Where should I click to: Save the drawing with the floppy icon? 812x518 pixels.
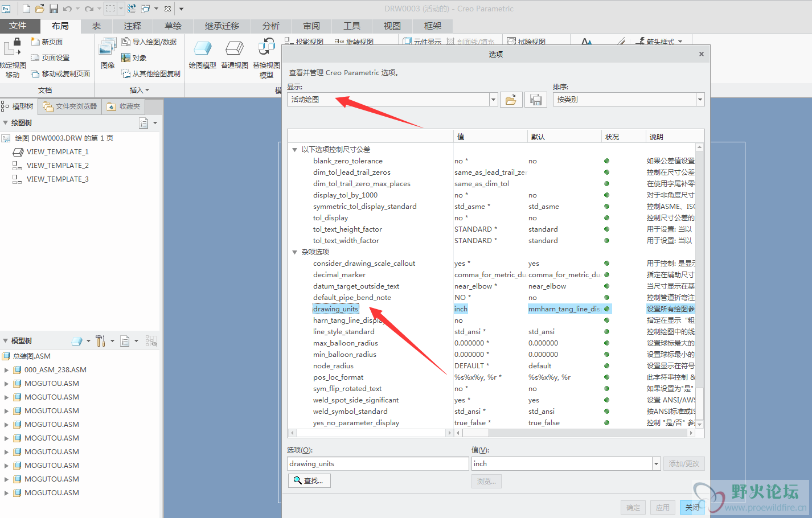(x=54, y=9)
